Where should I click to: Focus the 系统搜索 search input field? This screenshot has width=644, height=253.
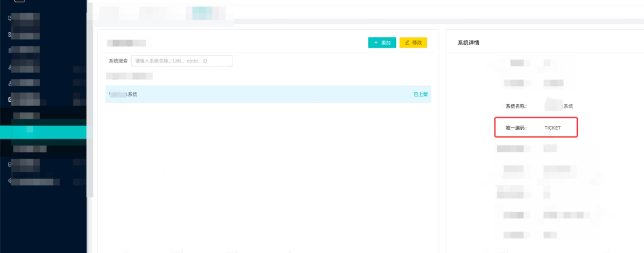coord(182,61)
